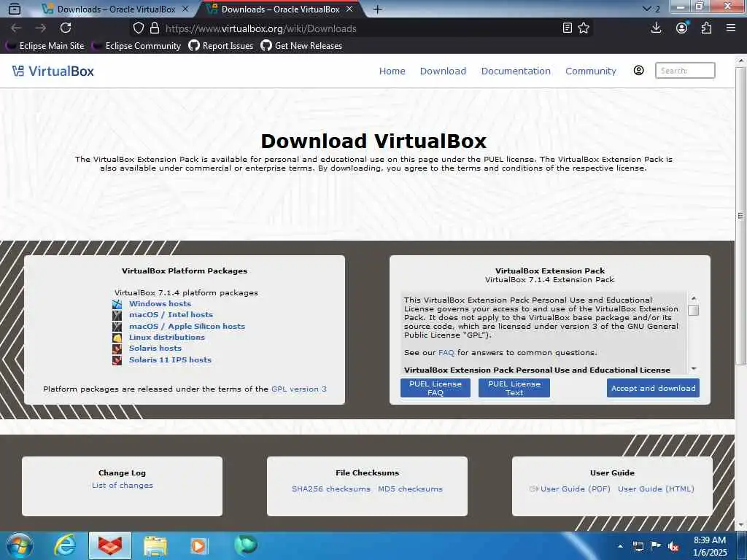Close the active Downloads – Oracle VirtualBox tab
This screenshot has height=560, width=747.
(x=349, y=9)
